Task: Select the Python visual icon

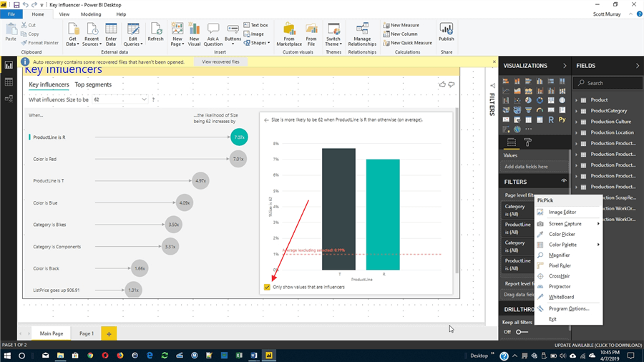Action: pyautogui.click(x=562, y=119)
